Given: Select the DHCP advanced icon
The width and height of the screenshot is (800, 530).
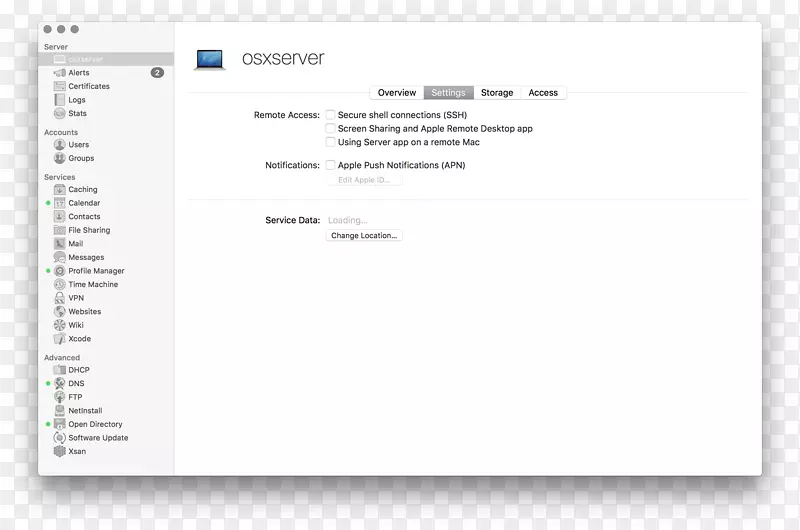Looking at the screenshot, I should point(60,370).
